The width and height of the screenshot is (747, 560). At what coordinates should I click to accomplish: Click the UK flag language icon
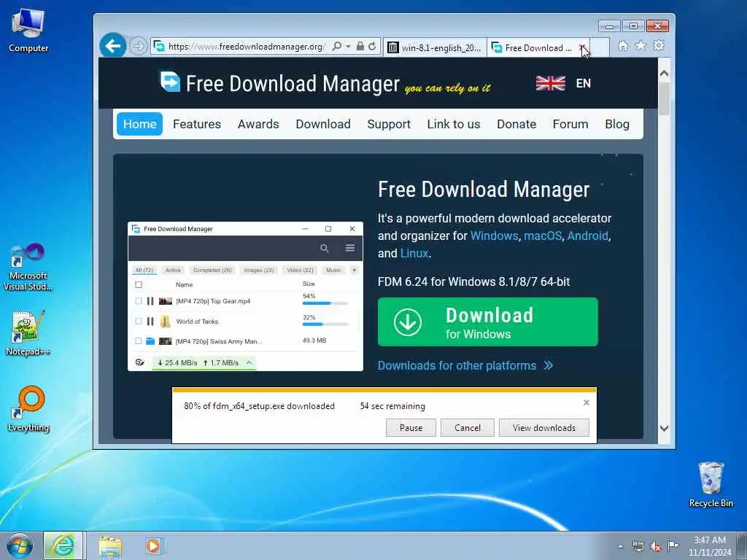pyautogui.click(x=550, y=83)
